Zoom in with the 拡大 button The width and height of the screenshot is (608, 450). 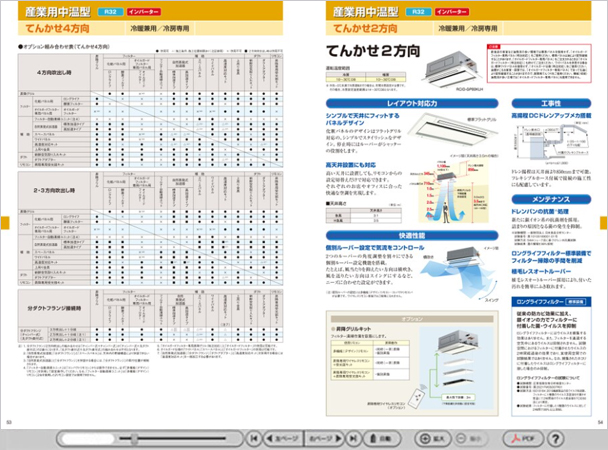click(433, 439)
